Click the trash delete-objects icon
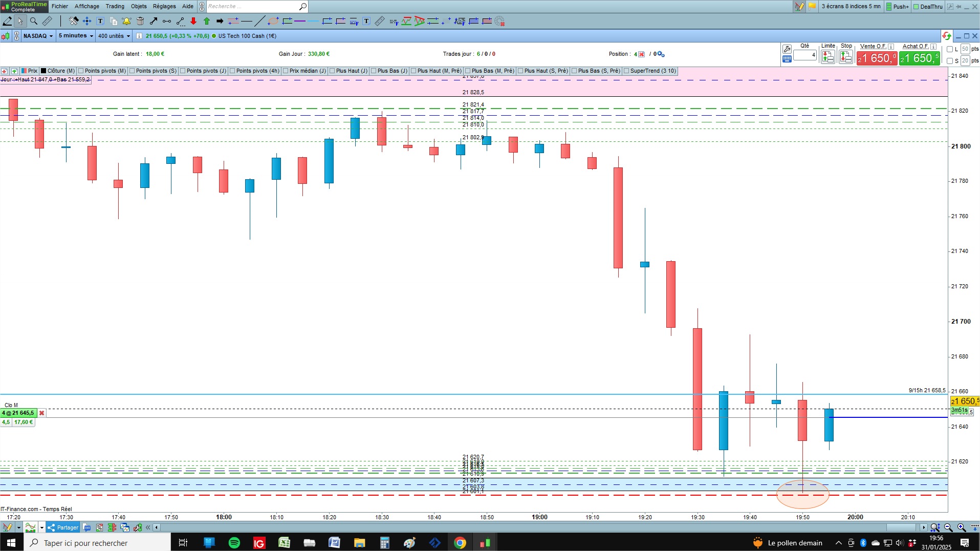The image size is (980, 551). click(x=140, y=21)
